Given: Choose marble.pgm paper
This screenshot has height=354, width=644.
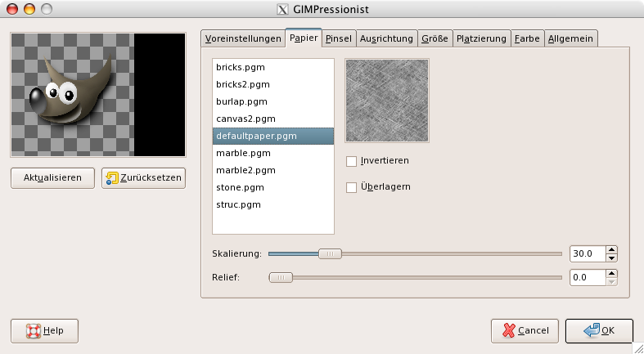Looking at the screenshot, I should (x=273, y=153).
